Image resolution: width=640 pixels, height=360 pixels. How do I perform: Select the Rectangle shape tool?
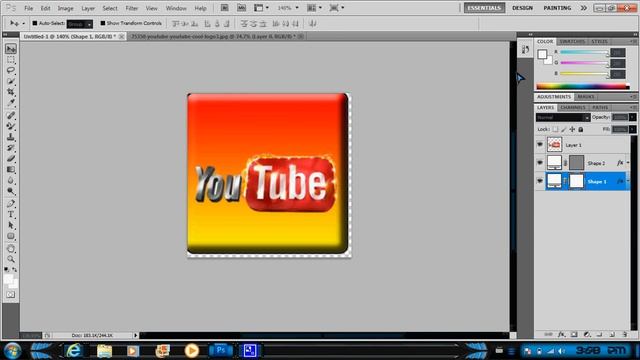[x=11, y=236]
